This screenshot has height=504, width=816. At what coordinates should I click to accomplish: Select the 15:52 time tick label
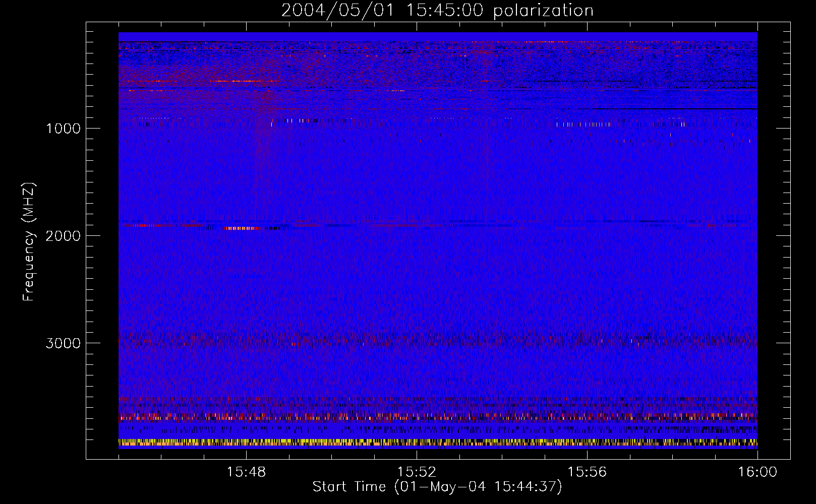click(417, 472)
